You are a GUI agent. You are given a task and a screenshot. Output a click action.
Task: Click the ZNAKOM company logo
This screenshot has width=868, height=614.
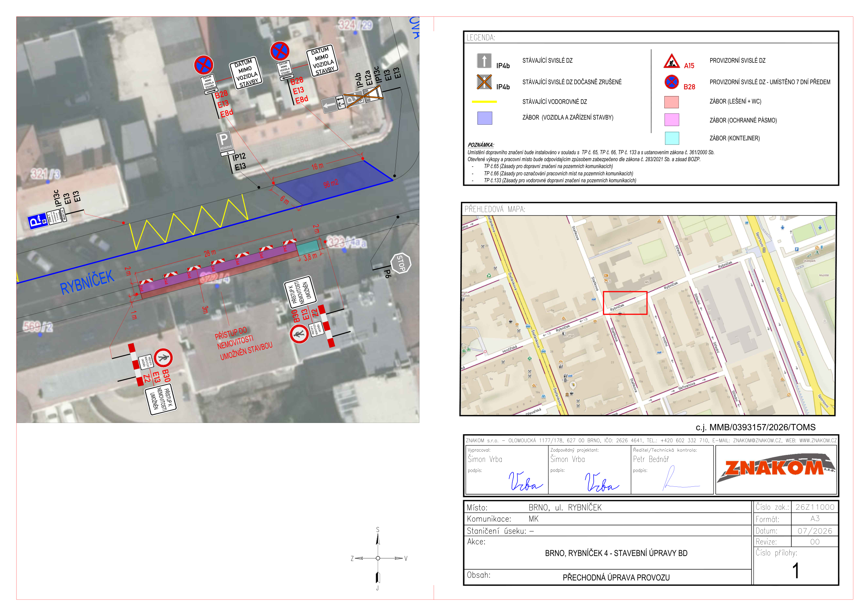coord(776,469)
